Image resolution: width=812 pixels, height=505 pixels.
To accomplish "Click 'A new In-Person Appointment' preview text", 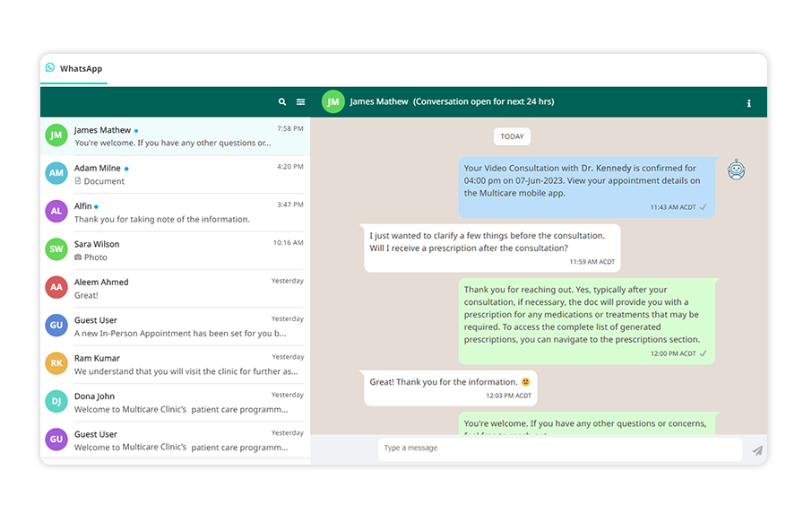I will pyautogui.click(x=180, y=334).
